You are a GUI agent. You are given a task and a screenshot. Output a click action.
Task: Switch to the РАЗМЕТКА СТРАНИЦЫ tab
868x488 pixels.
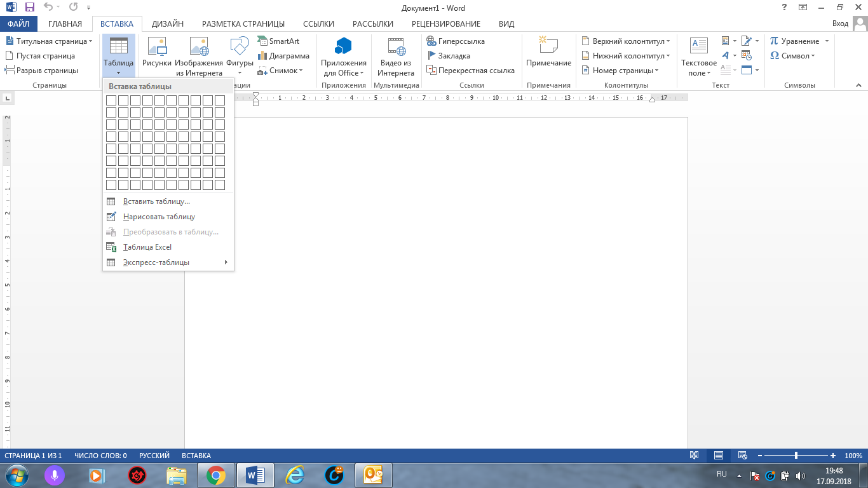pyautogui.click(x=243, y=24)
